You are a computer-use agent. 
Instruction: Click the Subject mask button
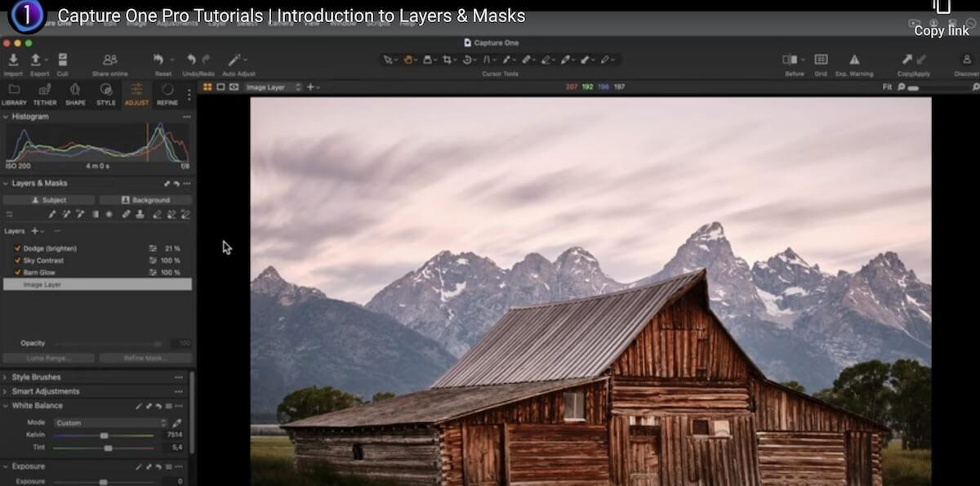(x=49, y=199)
